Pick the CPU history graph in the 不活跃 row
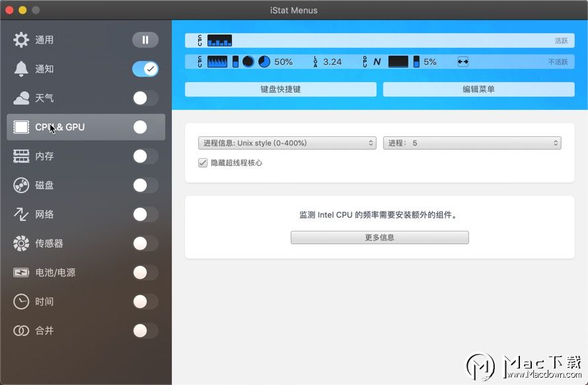This screenshot has width=588, height=385. pos(217,62)
